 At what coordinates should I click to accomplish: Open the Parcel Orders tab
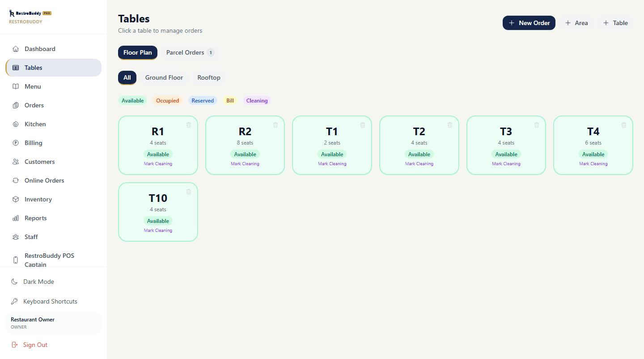click(x=190, y=52)
